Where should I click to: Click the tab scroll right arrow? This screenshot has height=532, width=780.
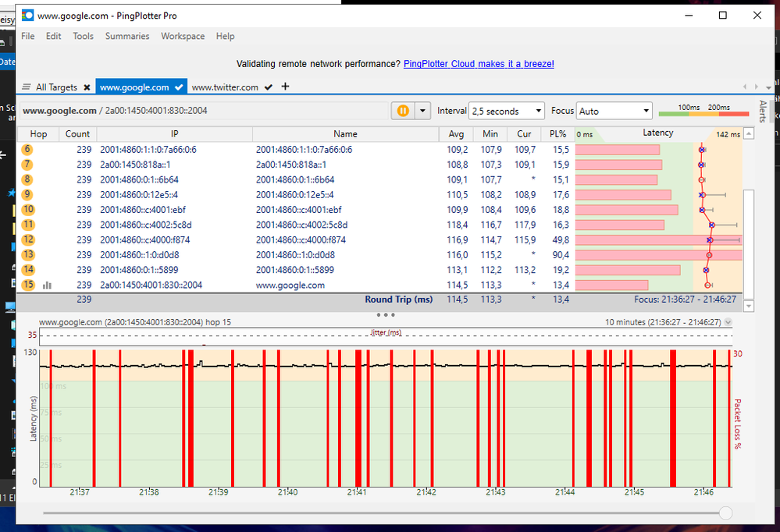pos(756,87)
